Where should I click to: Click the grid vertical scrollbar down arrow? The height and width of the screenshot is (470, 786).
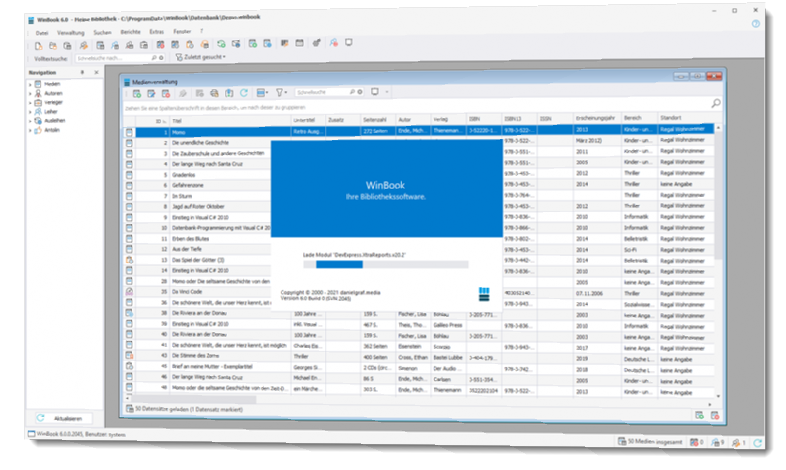coord(718,396)
